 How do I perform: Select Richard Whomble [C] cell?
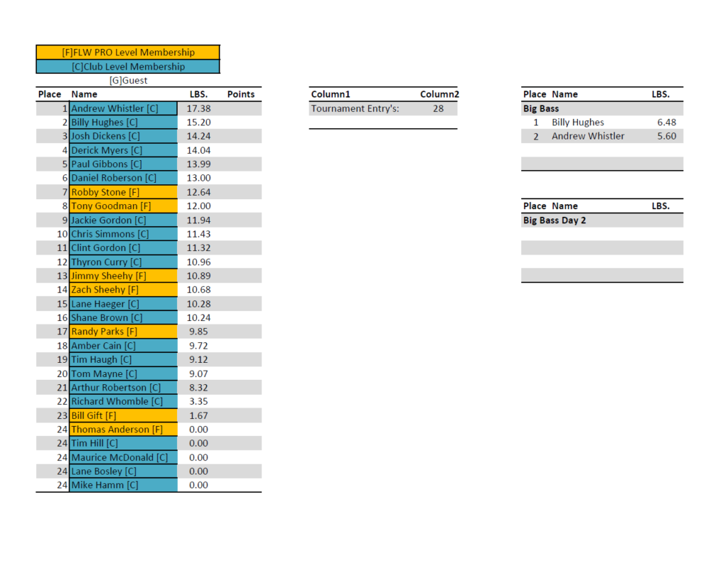click(x=123, y=401)
